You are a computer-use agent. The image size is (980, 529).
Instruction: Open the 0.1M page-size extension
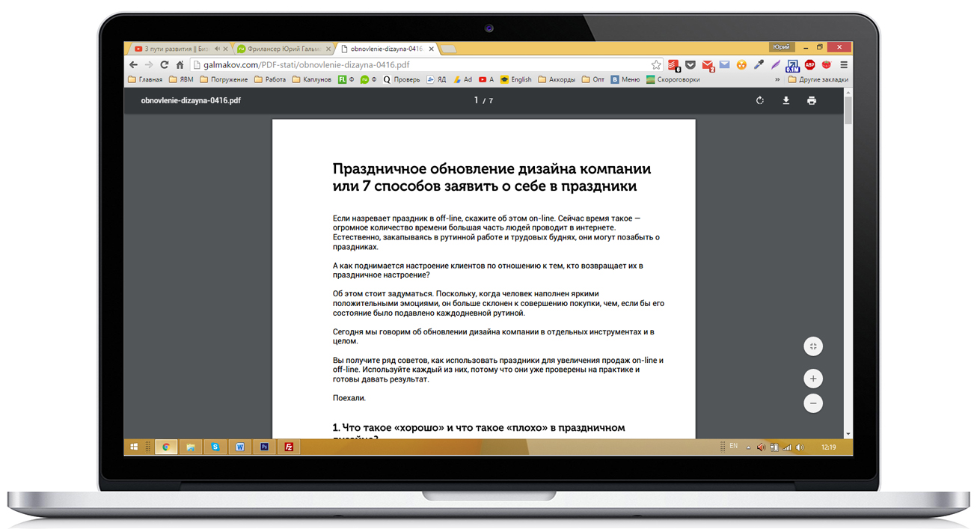coord(792,66)
